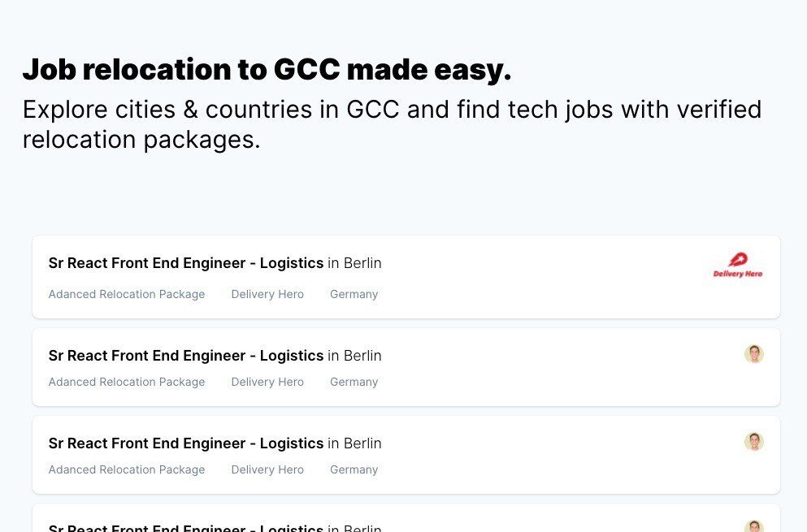This screenshot has width=807, height=532.
Task: Open the first Sr React Front End Engineer listing
Action: pyautogui.click(x=186, y=263)
